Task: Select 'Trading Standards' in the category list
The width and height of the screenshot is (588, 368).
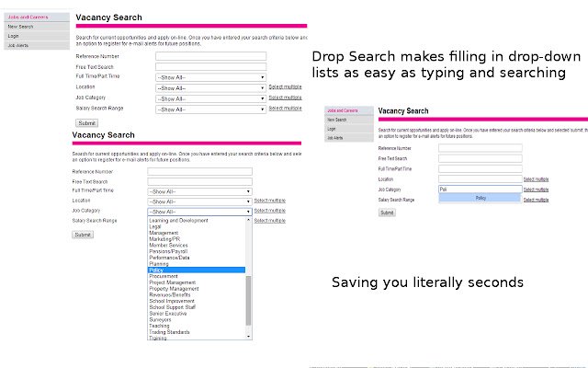Action: coord(197,332)
